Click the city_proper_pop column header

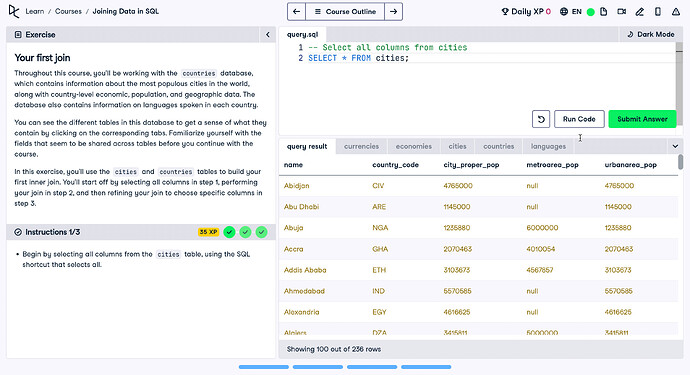click(471, 165)
